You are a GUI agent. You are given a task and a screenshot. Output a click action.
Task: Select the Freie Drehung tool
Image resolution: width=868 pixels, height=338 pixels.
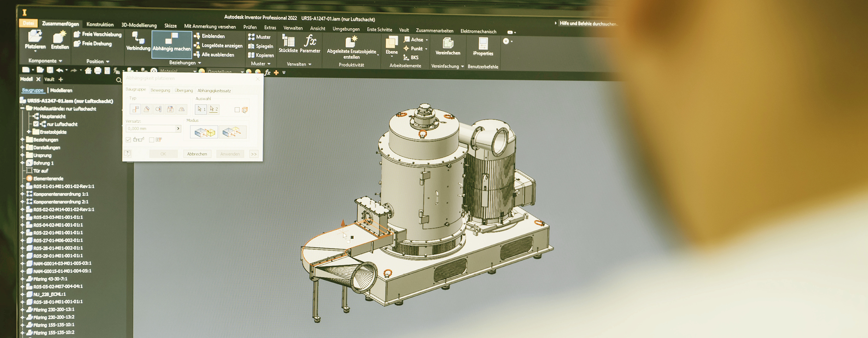point(93,43)
